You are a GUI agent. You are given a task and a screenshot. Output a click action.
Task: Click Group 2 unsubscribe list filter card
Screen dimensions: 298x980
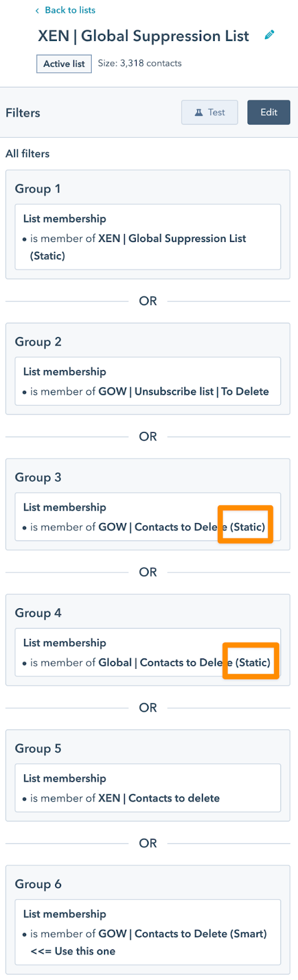tap(148, 381)
